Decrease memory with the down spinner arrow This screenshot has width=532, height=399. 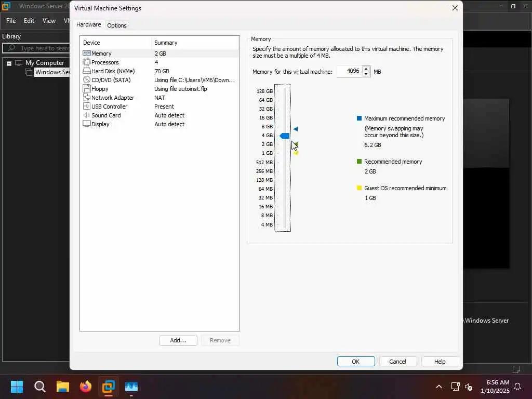pos(366,74)
